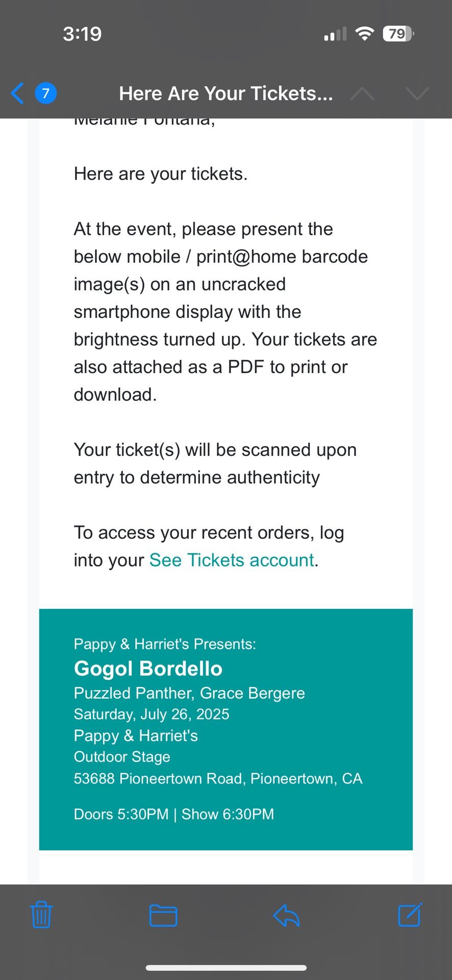Move message using the folder icon
The height and width of the screenshot is (980, 452).
point(163,915)
